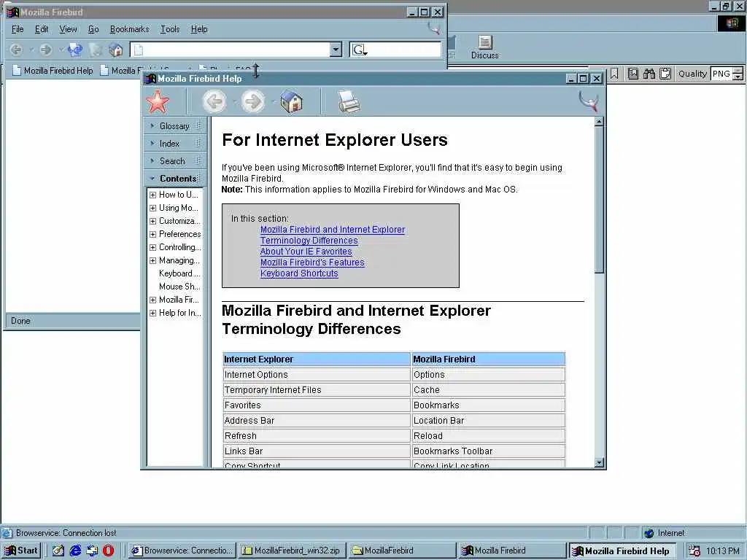Expand the Using Mo... contents node

152,208
